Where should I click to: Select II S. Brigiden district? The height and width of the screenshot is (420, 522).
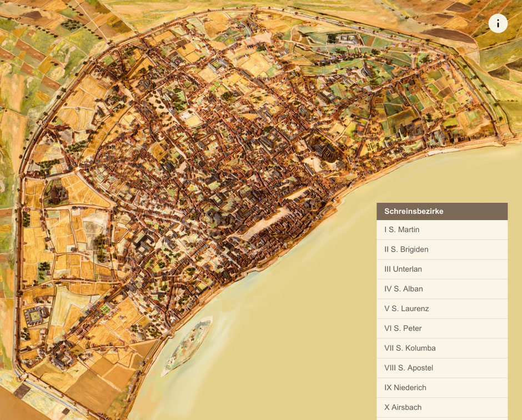click(442, 249)
